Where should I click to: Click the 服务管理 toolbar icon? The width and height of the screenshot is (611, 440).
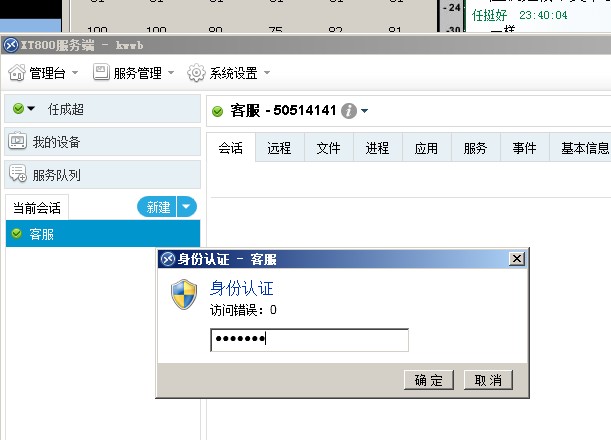coord(101,72)
